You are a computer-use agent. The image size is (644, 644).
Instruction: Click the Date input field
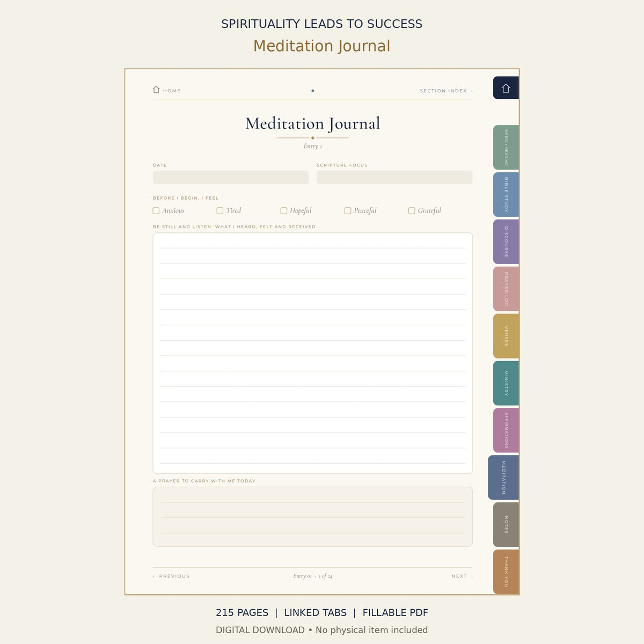pyautogui.click(x=231, y=178)
